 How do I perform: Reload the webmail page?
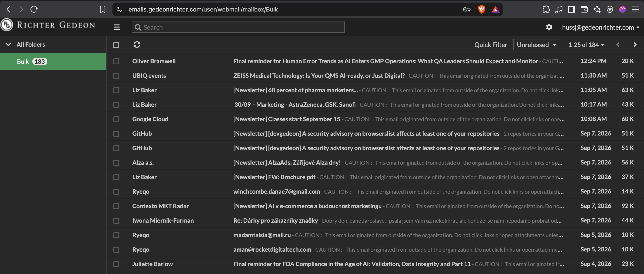34,9
